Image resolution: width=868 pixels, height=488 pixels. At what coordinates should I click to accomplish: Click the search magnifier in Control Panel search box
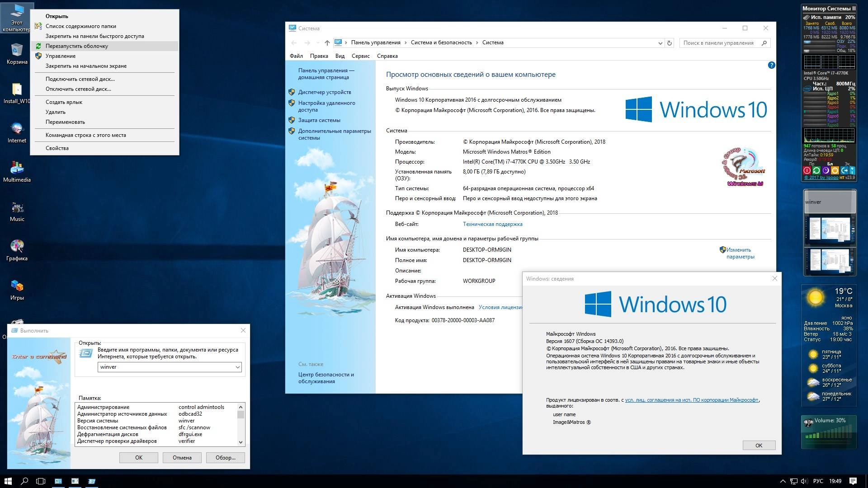(764, 43)
